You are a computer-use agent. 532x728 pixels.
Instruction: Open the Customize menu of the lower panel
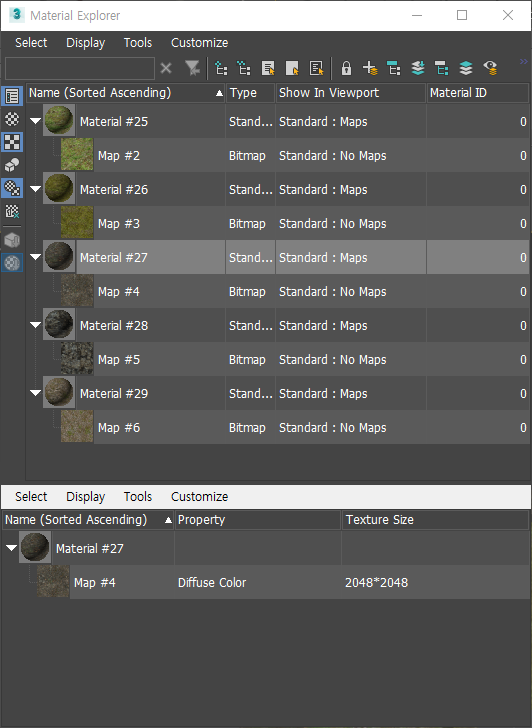[x=200, y=497]
